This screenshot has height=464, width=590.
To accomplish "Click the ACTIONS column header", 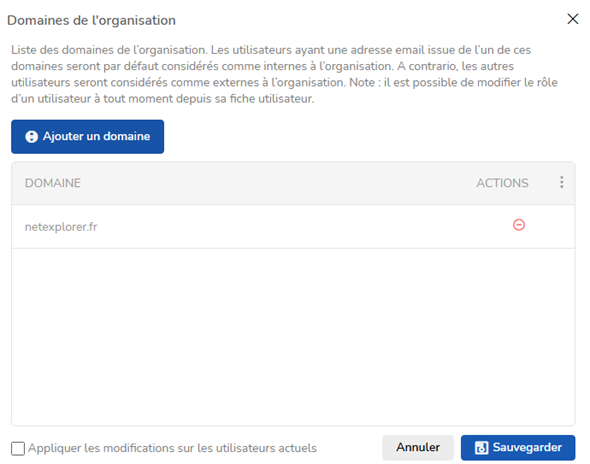I will pos(502,183).
